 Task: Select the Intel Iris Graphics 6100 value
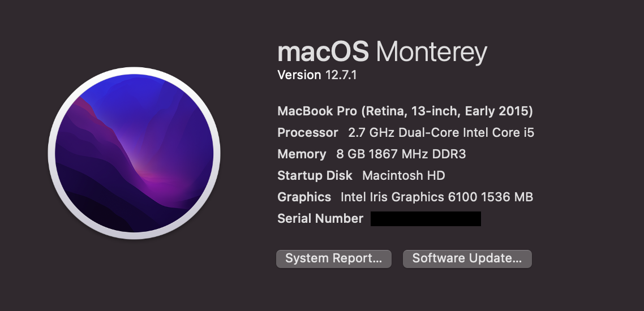click(409, 197)
